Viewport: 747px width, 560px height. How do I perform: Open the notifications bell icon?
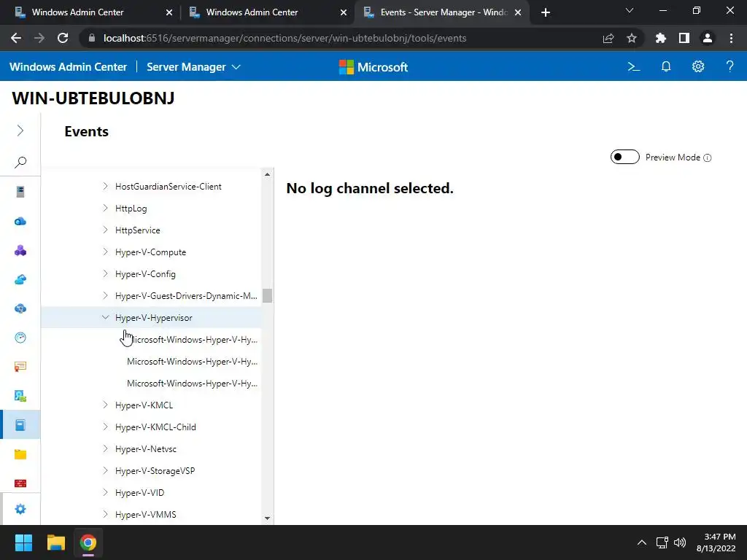coord(666,66)
